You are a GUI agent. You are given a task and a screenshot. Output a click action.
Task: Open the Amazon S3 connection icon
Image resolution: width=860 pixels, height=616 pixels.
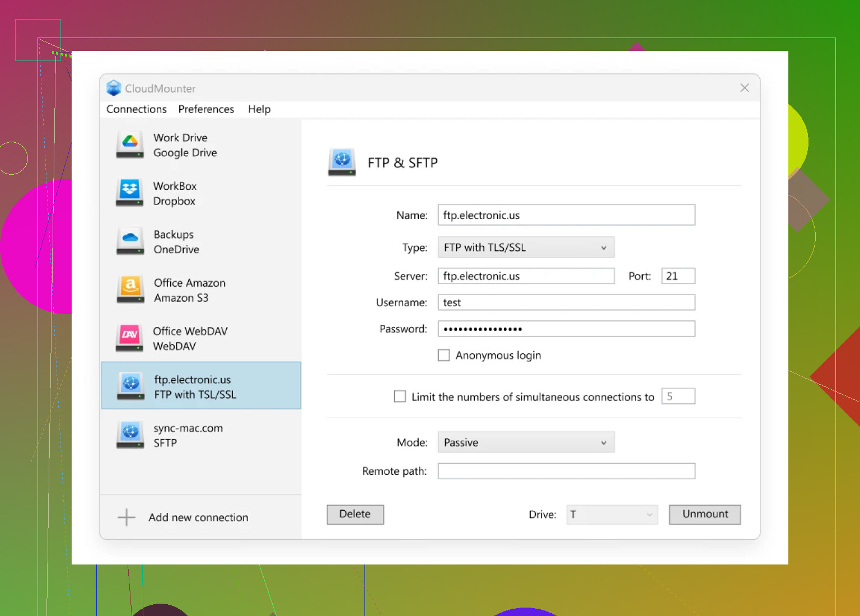point(130,290)
